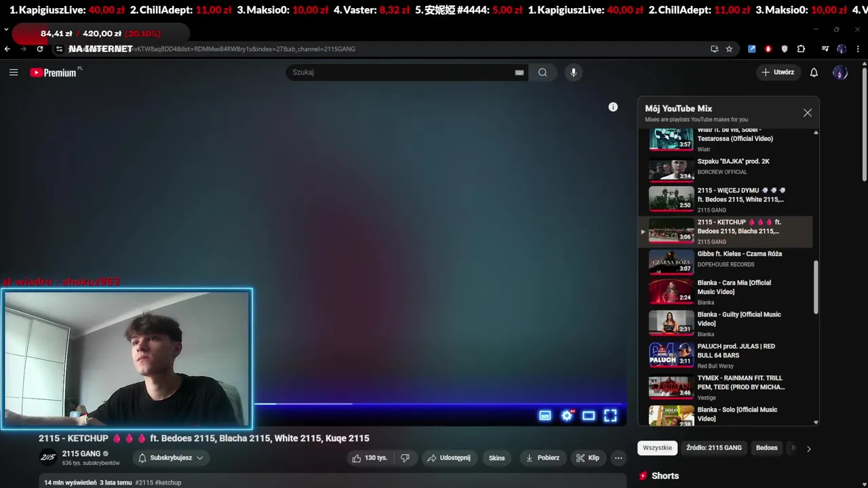The height and width of the screenshot is (488, 868).
Task: Enter fullscreen in the video player
Action: tap(610, 415)
